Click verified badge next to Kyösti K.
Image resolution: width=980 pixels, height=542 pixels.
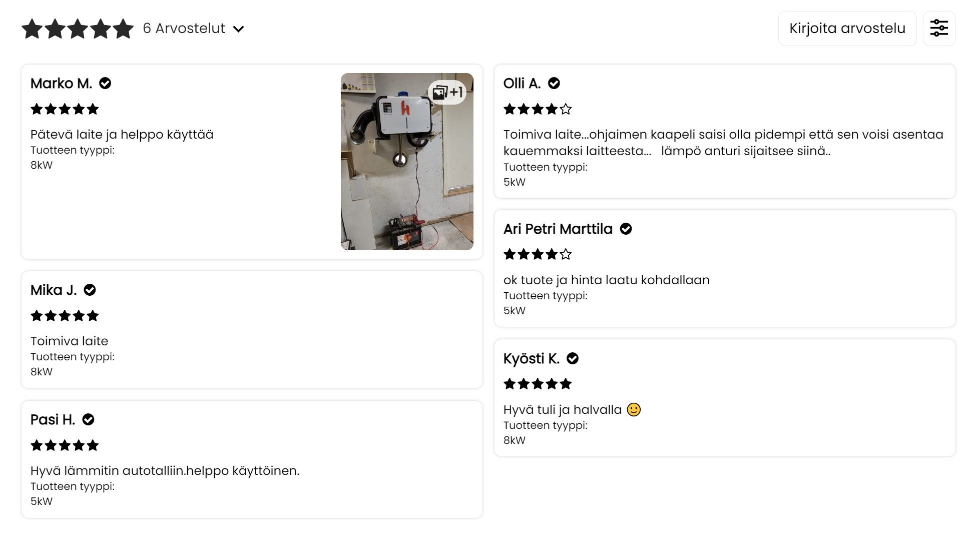click(573, 358)
